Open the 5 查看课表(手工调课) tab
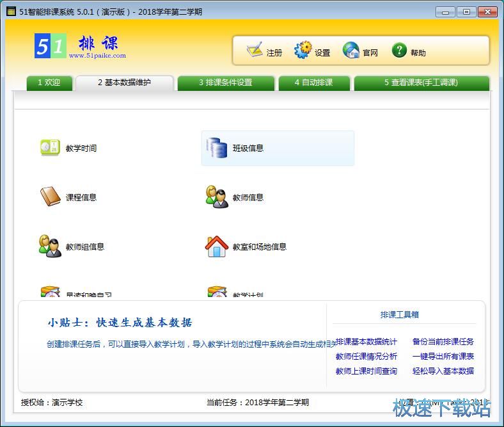This screenshot has height=427, width=504. click(x=421, y=83)
